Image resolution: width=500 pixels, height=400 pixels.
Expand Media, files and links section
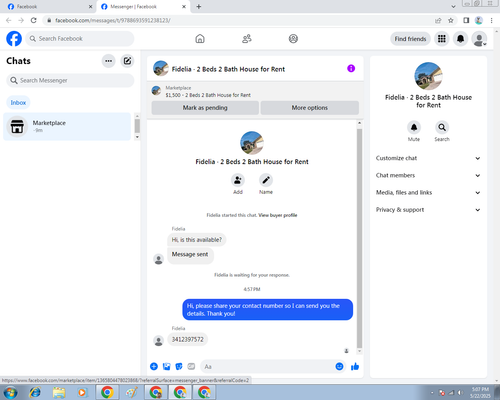point(428,192)
